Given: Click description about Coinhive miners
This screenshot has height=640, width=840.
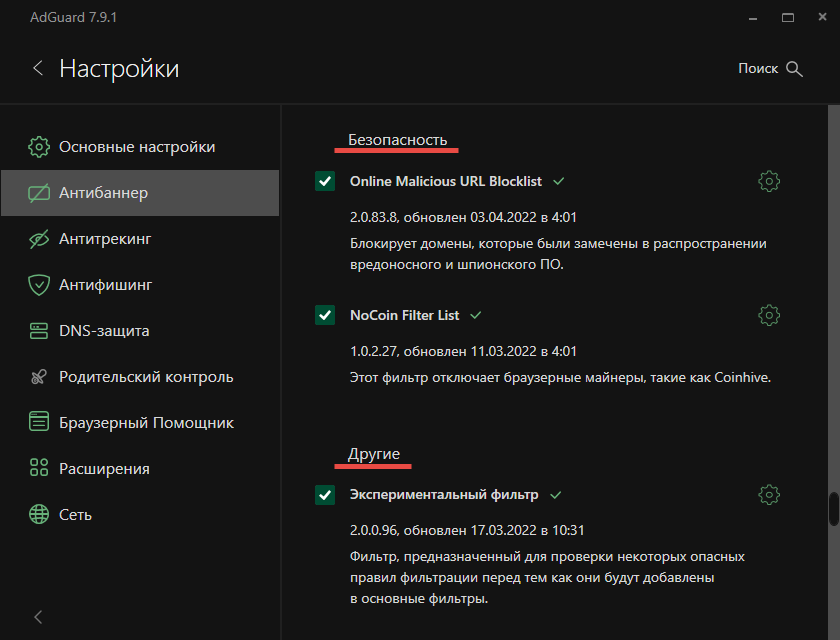Looking at the screenshot, I should (x=560, y=378).
